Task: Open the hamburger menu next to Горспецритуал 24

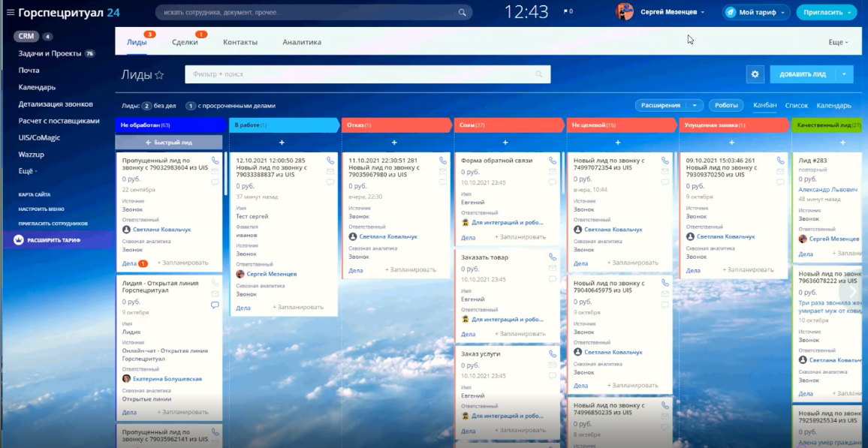Action: tap(10, 12)
